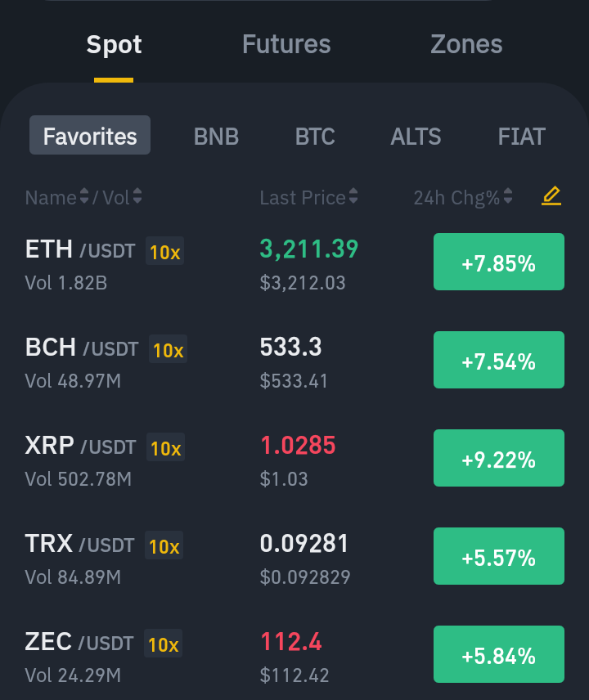Open the edit favorites pencil icon

551,196
